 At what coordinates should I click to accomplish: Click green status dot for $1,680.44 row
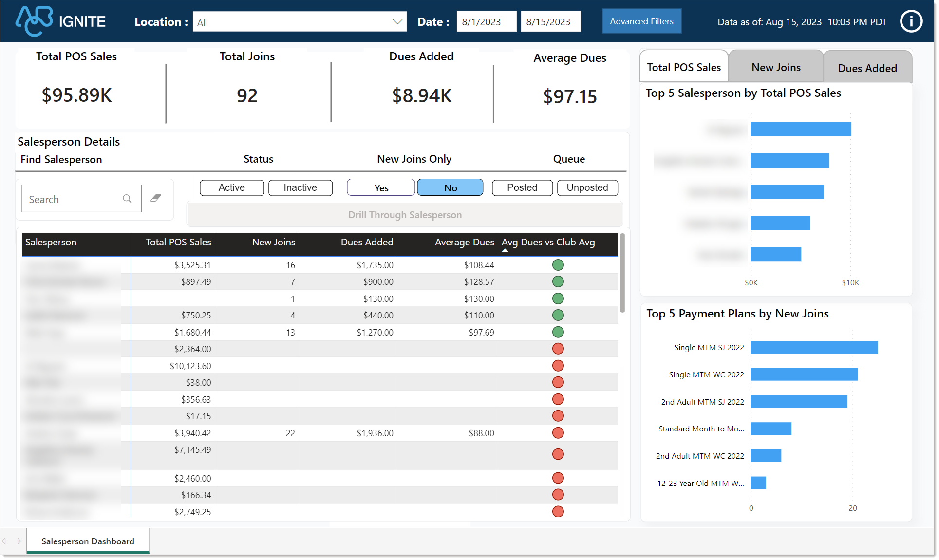click(x=558, y=332)
